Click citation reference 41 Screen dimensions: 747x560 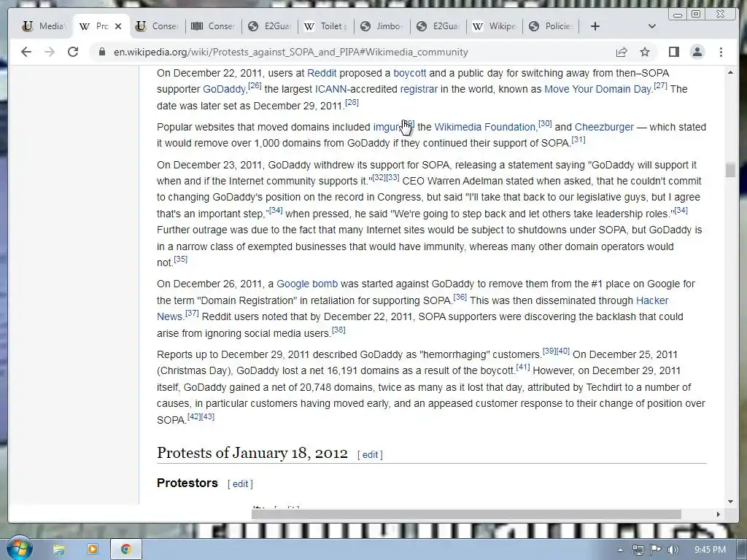tap(523, 367)
